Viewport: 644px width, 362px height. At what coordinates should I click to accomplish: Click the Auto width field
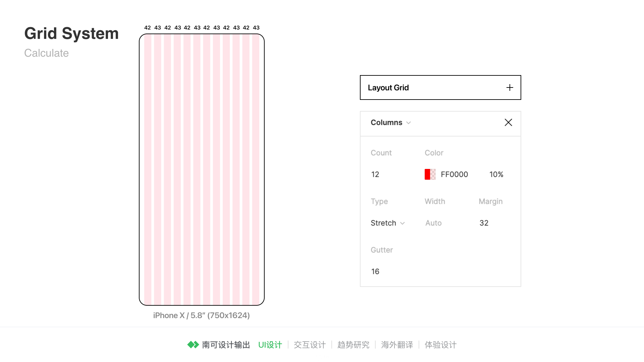[x=433, y=223]
